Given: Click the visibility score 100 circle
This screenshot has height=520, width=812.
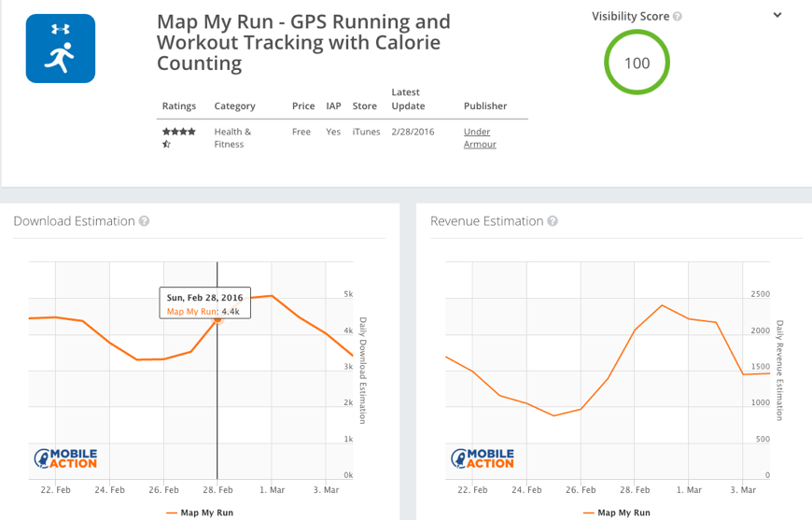Looking at the screenshot, I should pyautogui.click(x=637, y=63).
